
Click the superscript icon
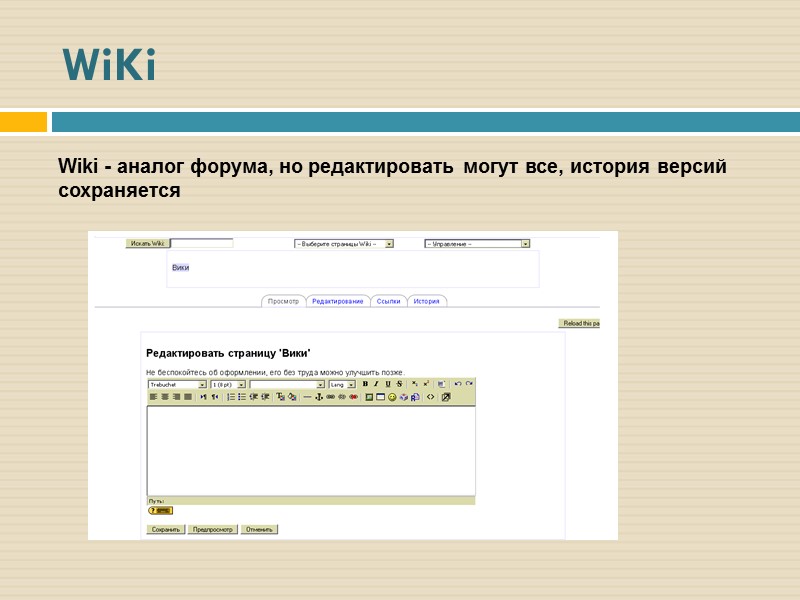[x=427, y=384]
